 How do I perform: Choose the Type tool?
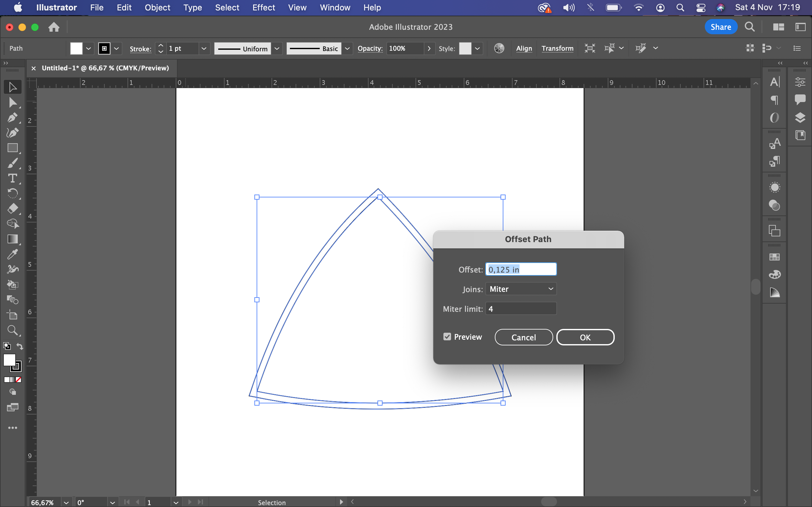pyautogui.click(x=12, y=178)
